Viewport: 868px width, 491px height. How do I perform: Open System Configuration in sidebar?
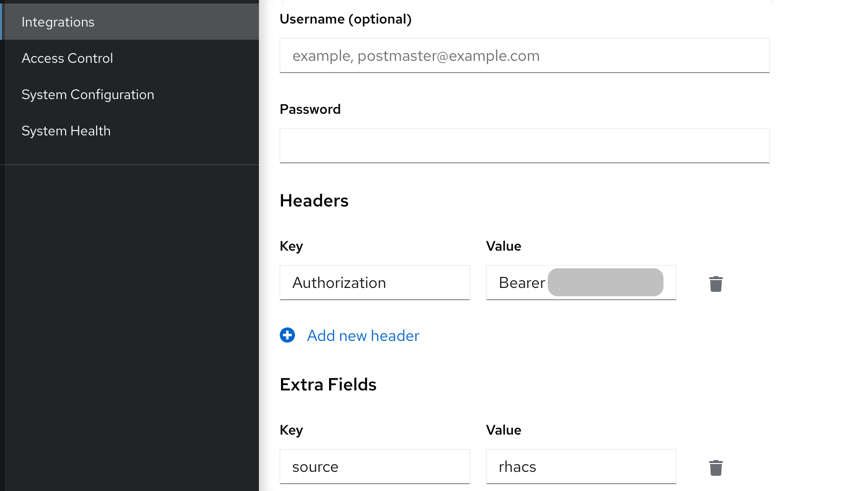point(88,95)
